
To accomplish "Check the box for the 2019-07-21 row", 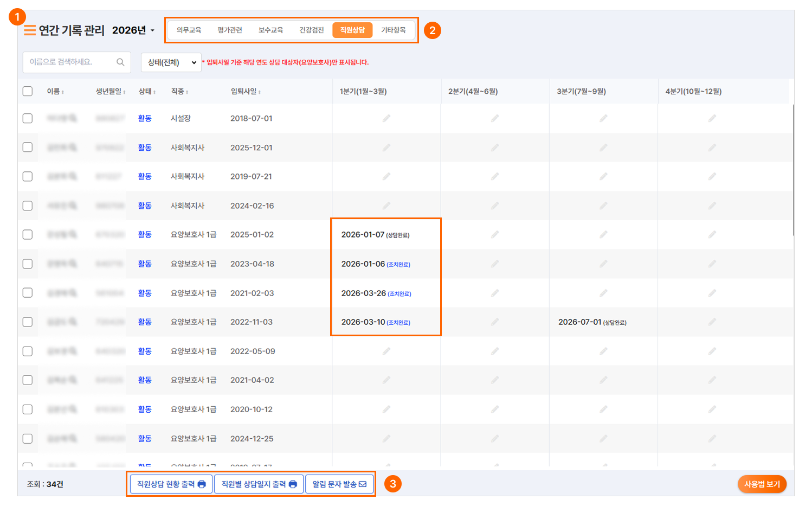I will (x=28, y=176).
